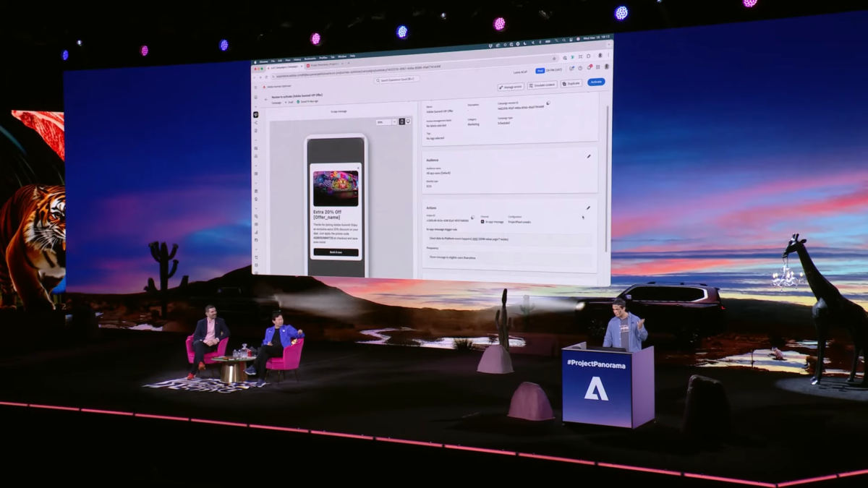Screen dimensions: 868x488
Task: Click the Duplicate campaign button
Action: point(571,83)
